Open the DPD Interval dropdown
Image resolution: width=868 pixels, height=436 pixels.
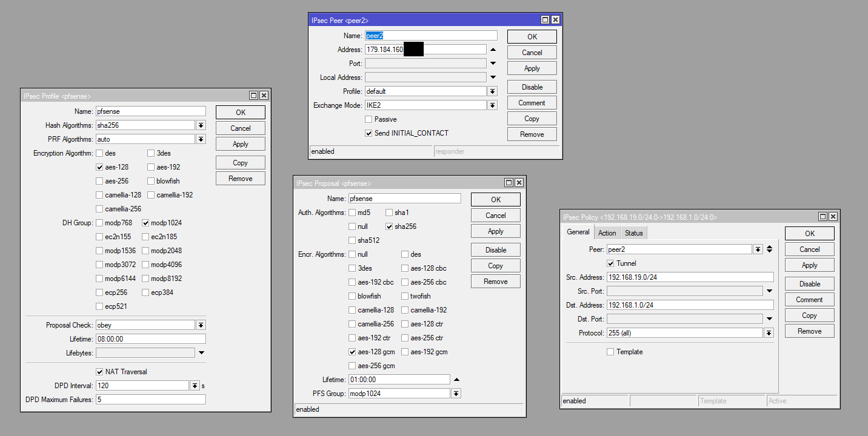click(x=195, y=386)
